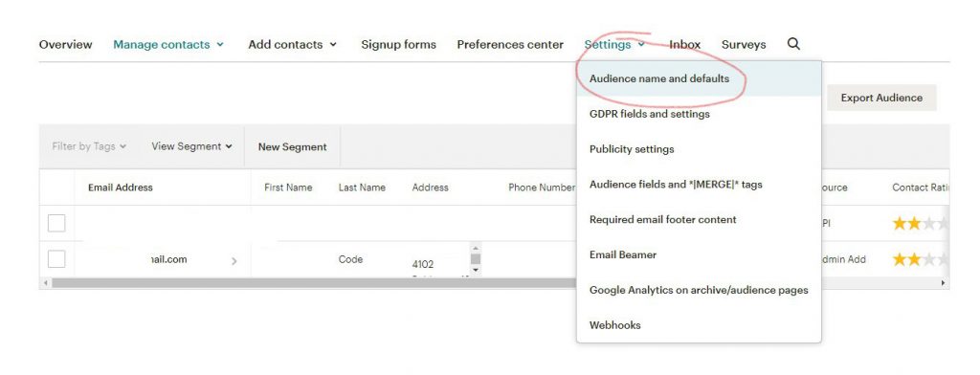Screen dimensions: 980x375
Task: Sort by Email Address column header
Action: coord(120,187)
